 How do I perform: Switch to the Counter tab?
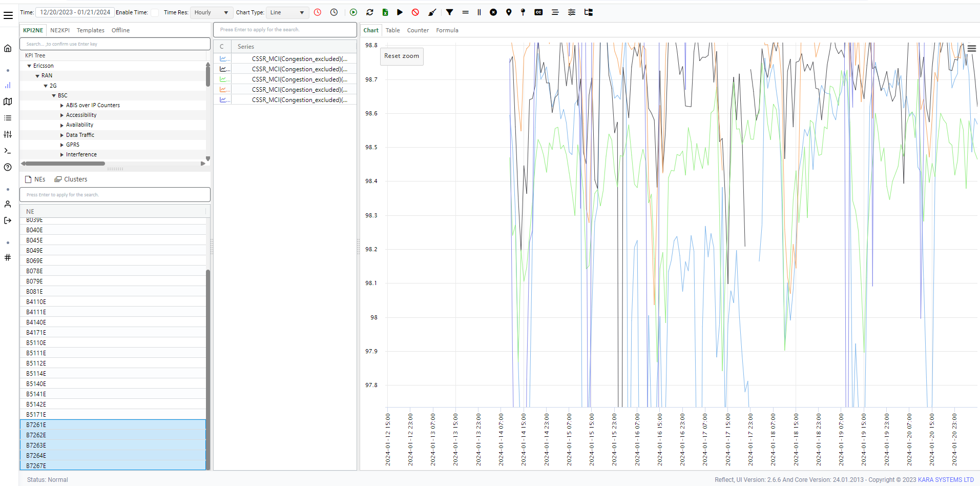tap(418, 30)
